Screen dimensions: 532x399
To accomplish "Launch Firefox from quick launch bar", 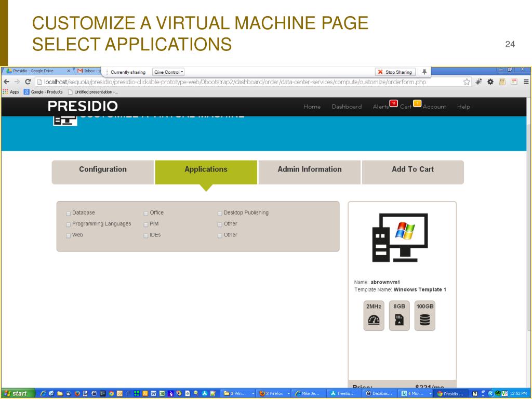I will coord(77,394).
